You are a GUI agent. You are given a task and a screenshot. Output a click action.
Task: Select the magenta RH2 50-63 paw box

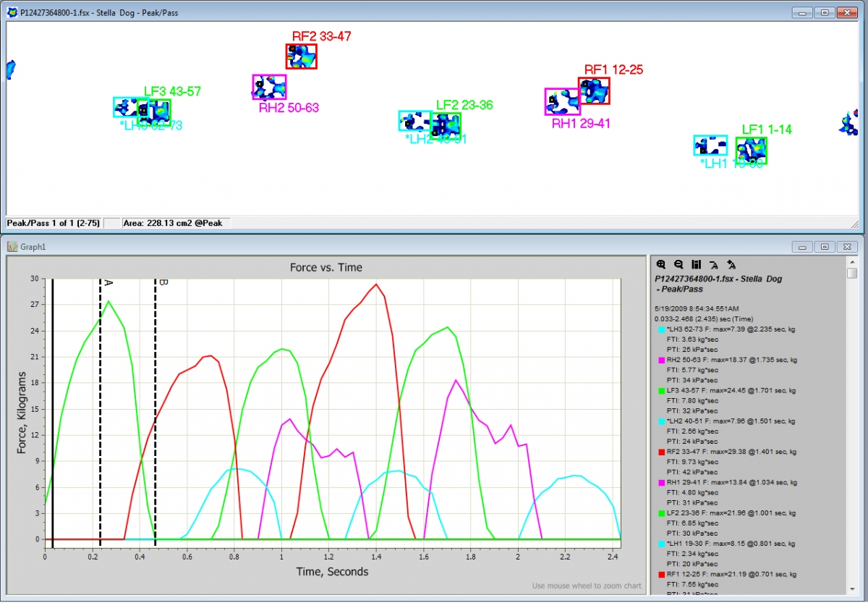(x=268, y=87)
